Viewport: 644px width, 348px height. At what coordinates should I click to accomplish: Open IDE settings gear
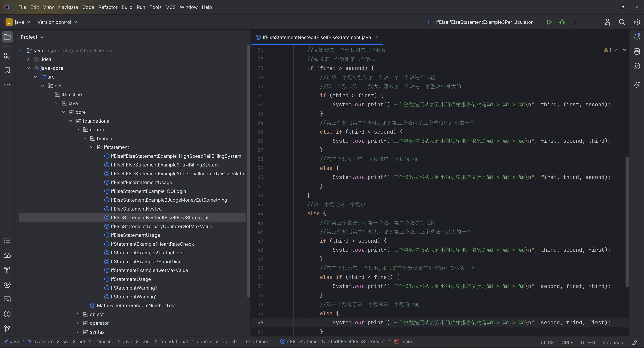pos(636,22)
